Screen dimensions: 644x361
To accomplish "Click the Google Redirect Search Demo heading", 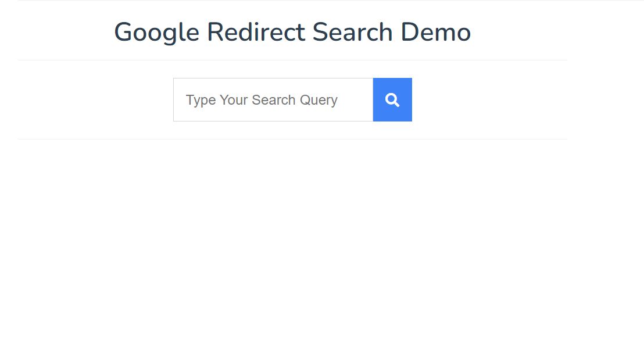I will pyautogui.click(x=292, y=32).
